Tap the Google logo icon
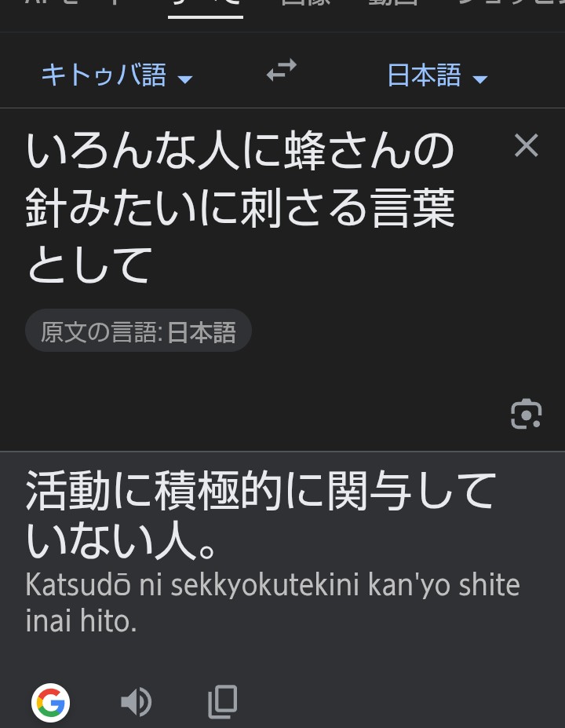Screen dimensions: 565x728 [50, 702]
